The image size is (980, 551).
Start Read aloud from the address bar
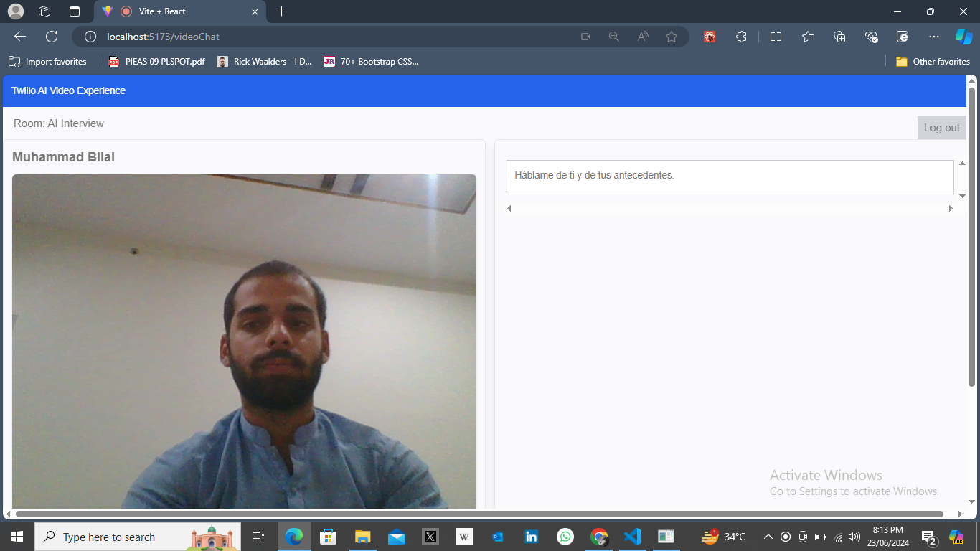[x=643, y=37]
